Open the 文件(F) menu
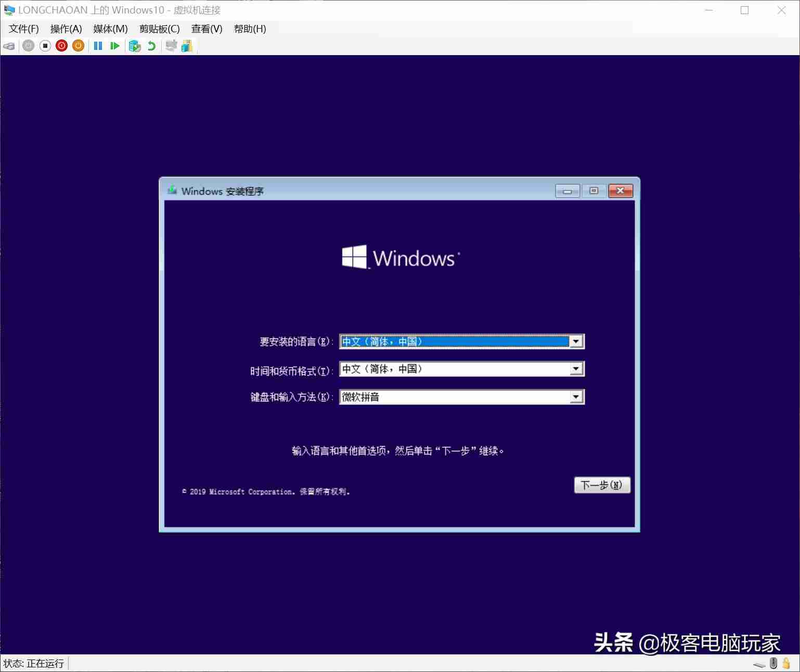This screenshot has width=800, height=672. coord(24,29)
